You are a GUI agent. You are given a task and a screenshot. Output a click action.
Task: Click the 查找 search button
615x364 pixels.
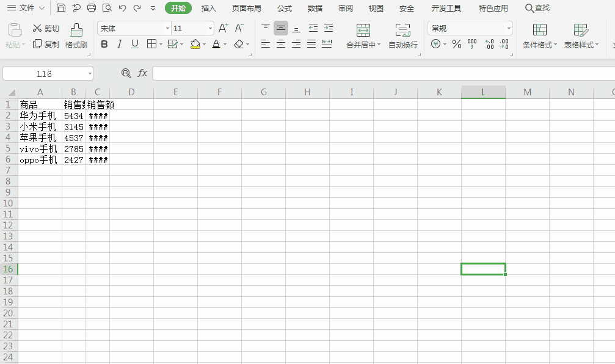pos(537,8)
